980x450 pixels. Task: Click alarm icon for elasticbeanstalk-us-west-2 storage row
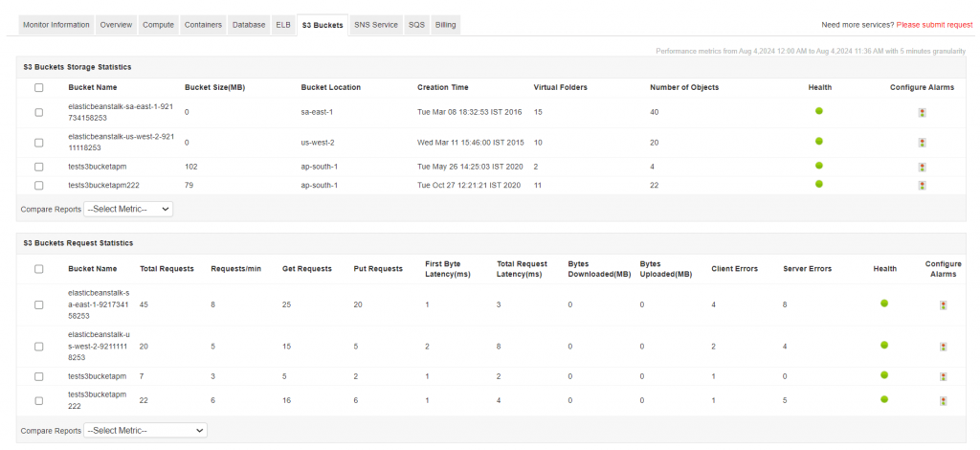(x=922, y=143)
